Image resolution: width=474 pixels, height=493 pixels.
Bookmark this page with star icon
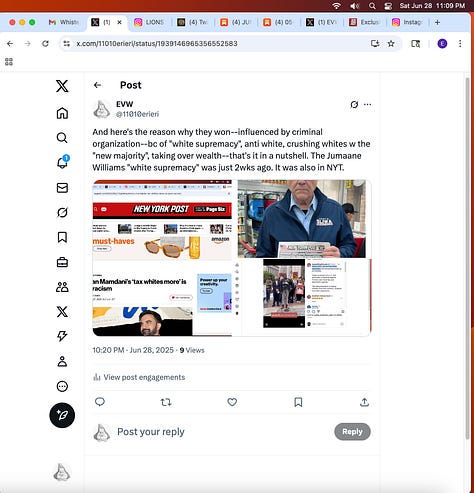pos(391,44)
